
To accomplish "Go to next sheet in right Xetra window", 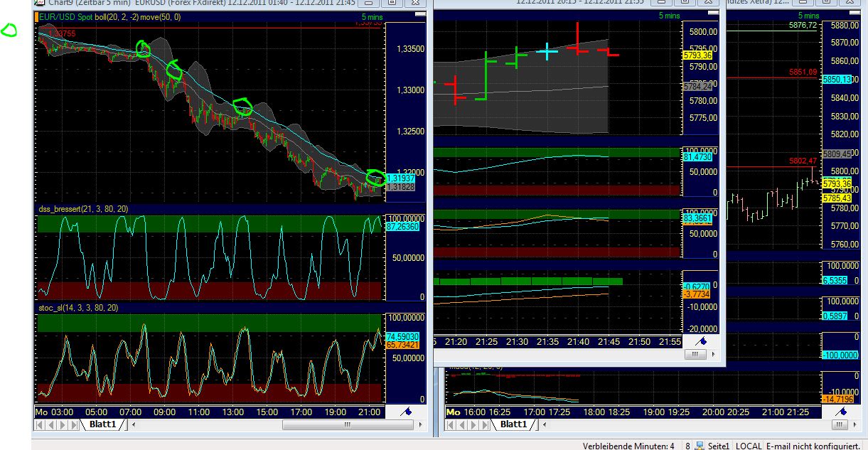I will pos(473,424).
